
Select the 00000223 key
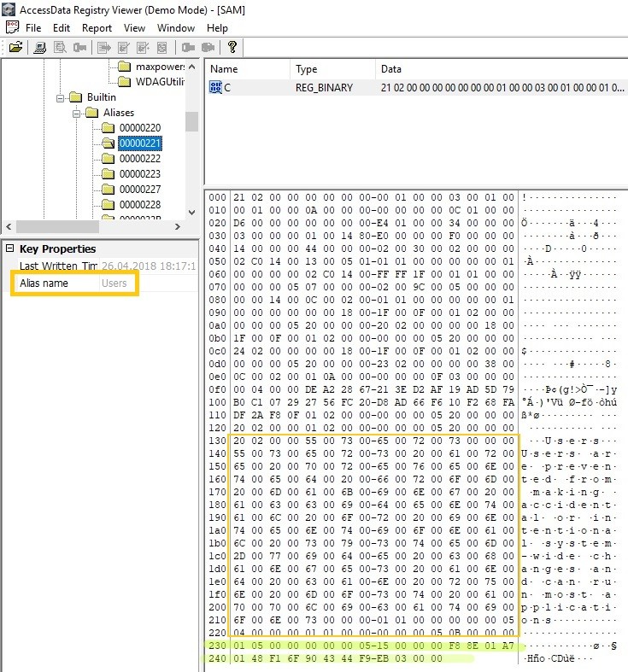(x=140, y=174)
